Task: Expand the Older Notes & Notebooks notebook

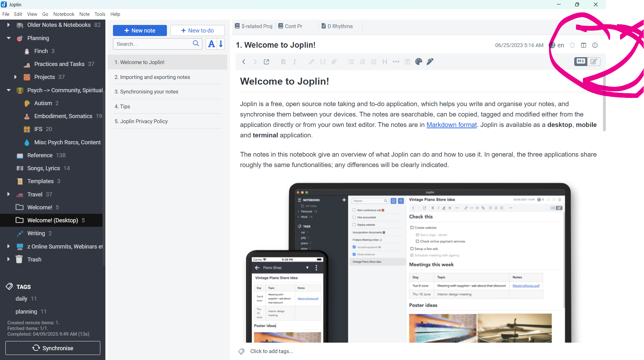Action: pyautogui.click(x=9, y=25)
